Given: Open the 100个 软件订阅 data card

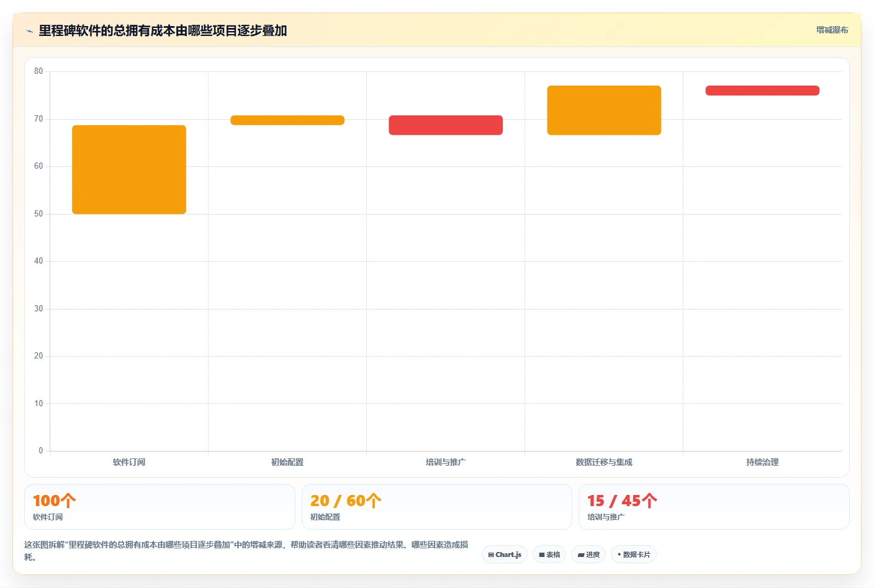Looking at the screenshot, I should tap(160, 507).
